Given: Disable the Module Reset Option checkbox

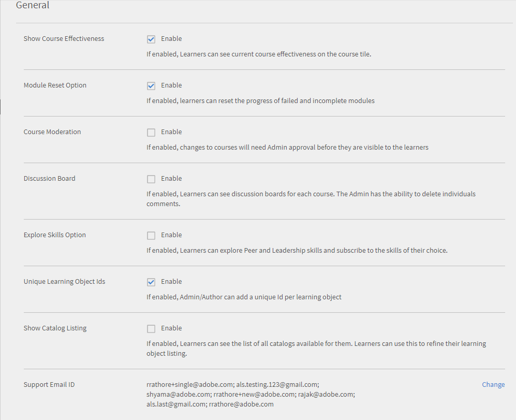Looking at the screenshot, I should [x=151, y=85].
